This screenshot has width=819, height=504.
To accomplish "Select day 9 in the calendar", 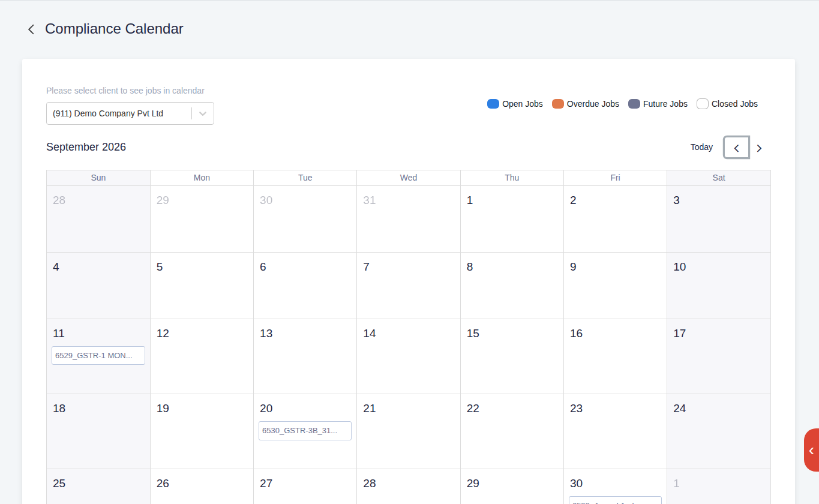I will tap(573, 267).
